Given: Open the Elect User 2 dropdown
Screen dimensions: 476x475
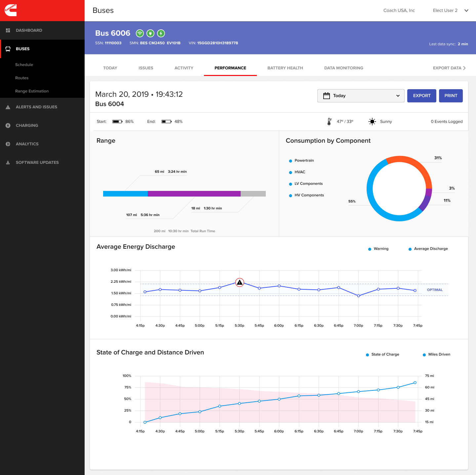Looking at the screenshot, I should click(451, 11).
